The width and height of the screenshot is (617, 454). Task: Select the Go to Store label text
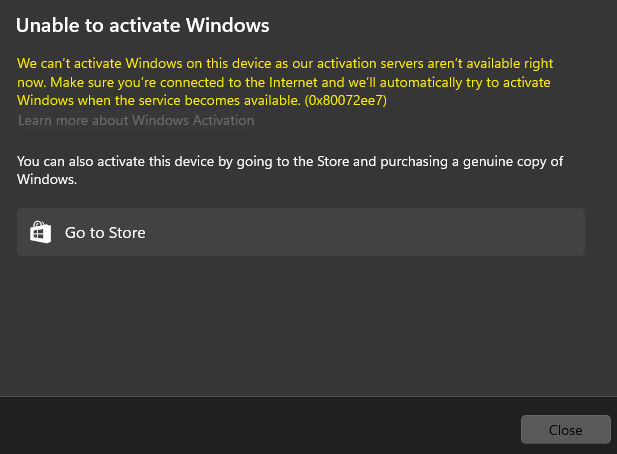pos(105,233)
